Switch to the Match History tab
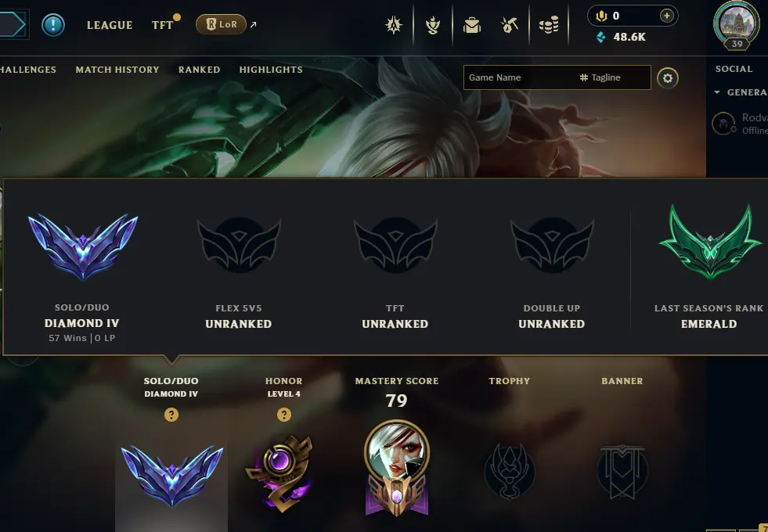Viewport: 768px width, 532px height. 117,70
